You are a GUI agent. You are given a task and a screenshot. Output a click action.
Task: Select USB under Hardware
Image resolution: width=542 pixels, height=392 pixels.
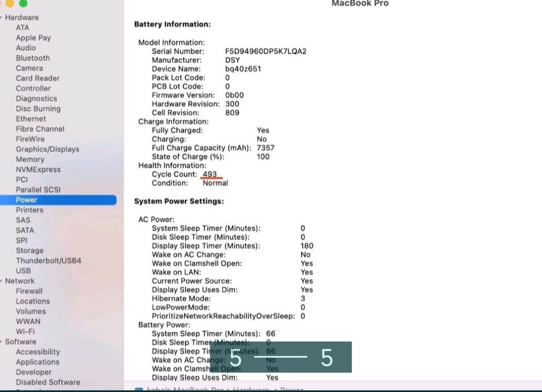(24, 271)
